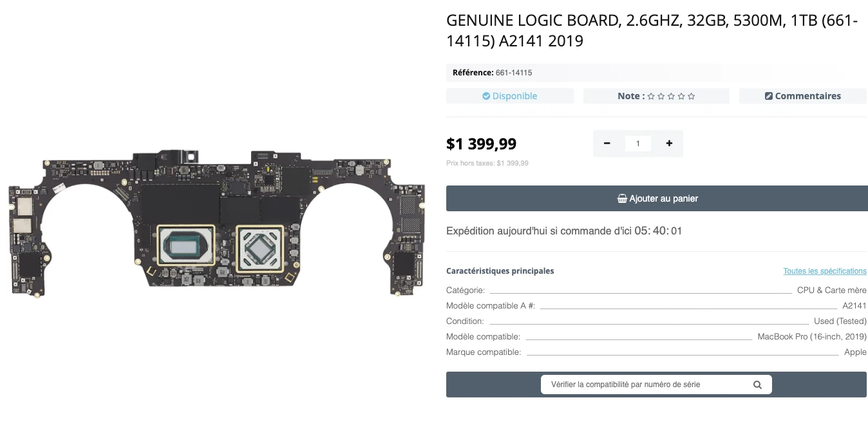The height and width of the screenshot is (447, 868).
Task: Toggle the fourth rating star
Action: 681,96
